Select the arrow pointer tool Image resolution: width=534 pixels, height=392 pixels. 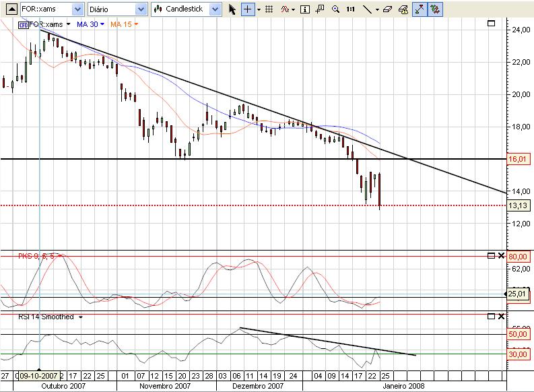(x=232, y=9)
